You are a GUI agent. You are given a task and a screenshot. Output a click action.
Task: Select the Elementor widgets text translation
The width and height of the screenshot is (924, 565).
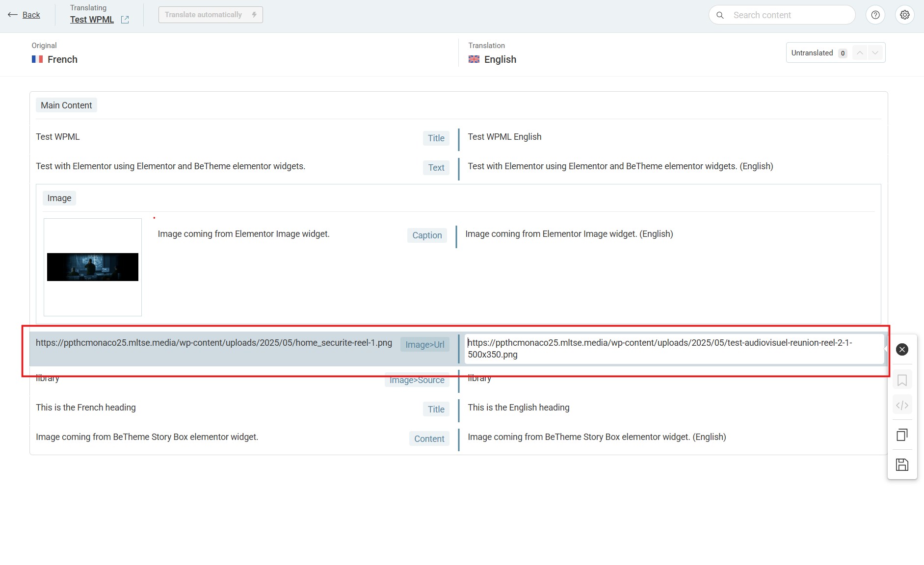620,166
